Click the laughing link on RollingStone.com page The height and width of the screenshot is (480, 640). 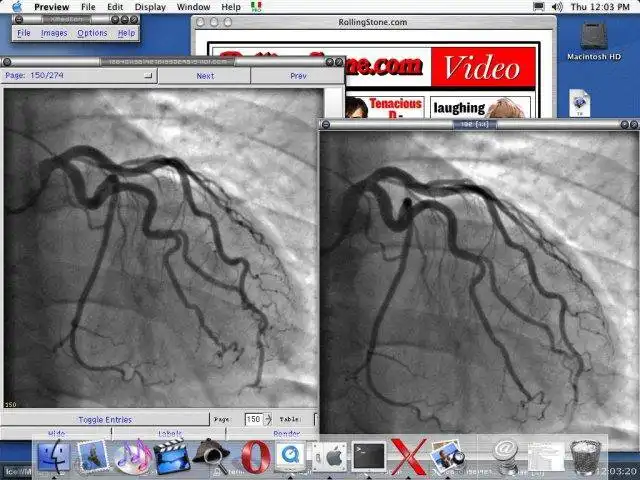click(x=460, y=108)
